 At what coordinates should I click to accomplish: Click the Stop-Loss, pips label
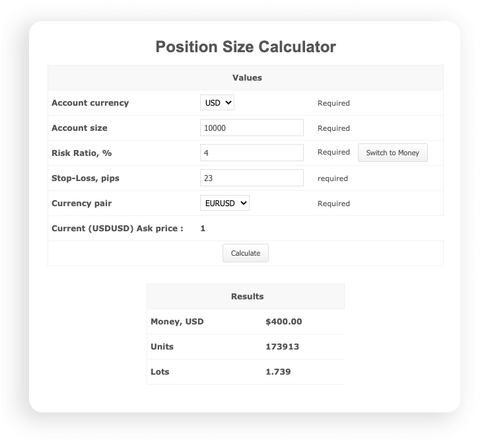(85, 178)
